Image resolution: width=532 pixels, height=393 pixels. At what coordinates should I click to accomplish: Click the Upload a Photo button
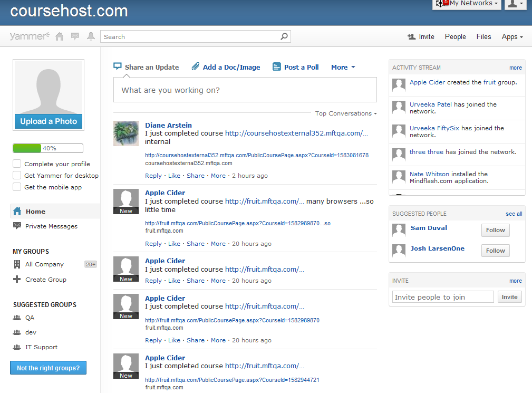[49, 121]
